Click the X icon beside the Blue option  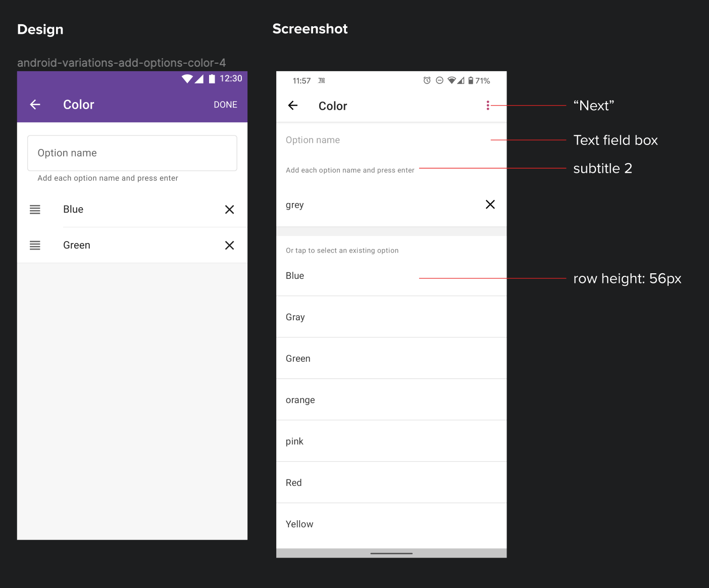tap(230, 209)
